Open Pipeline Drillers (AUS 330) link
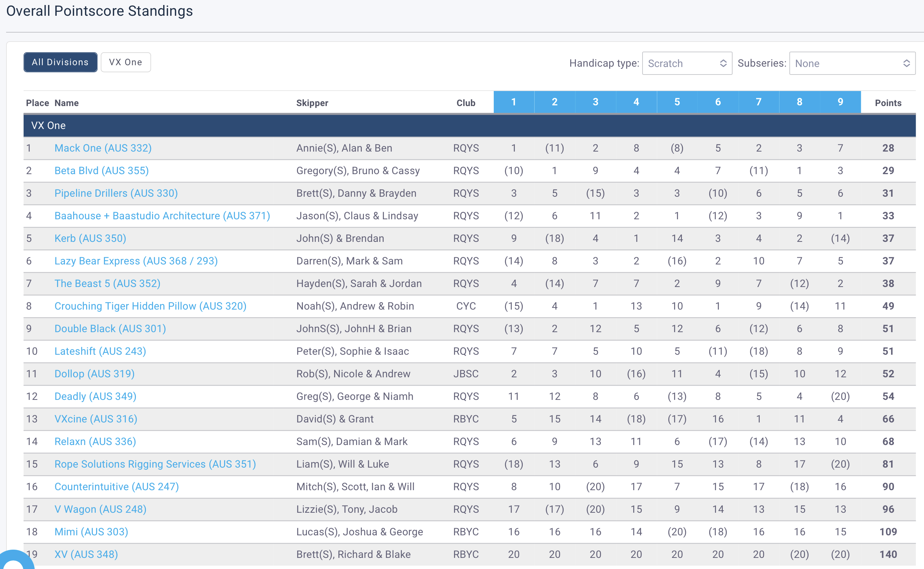Screen dimensions: 924x569 [x=116, y=193]
